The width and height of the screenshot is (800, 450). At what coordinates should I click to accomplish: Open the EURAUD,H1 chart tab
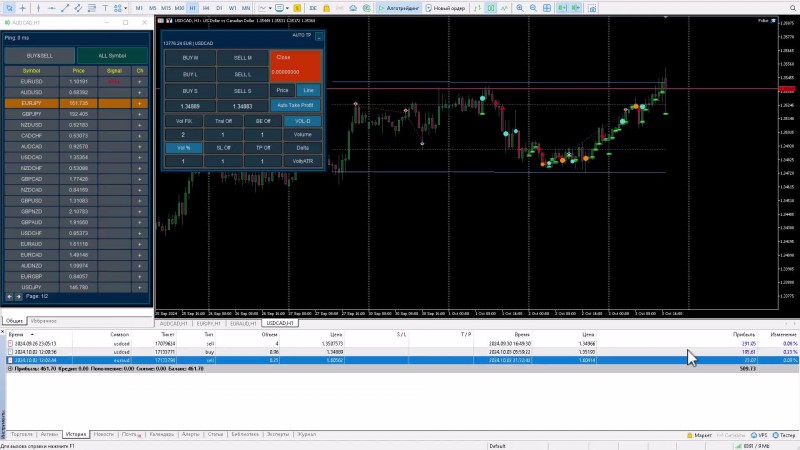[x=243, y=323]
